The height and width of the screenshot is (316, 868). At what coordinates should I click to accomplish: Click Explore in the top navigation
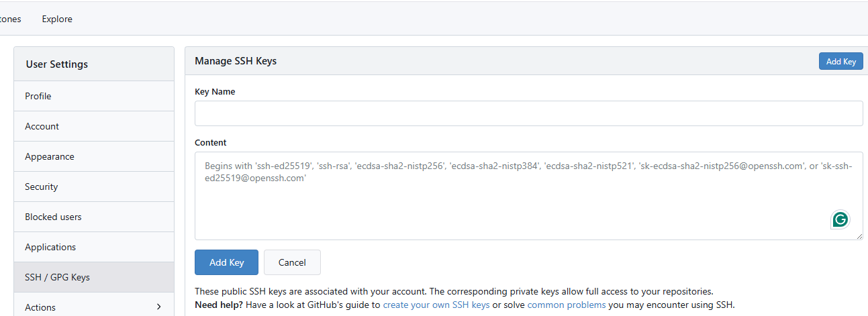coord(57,19)
